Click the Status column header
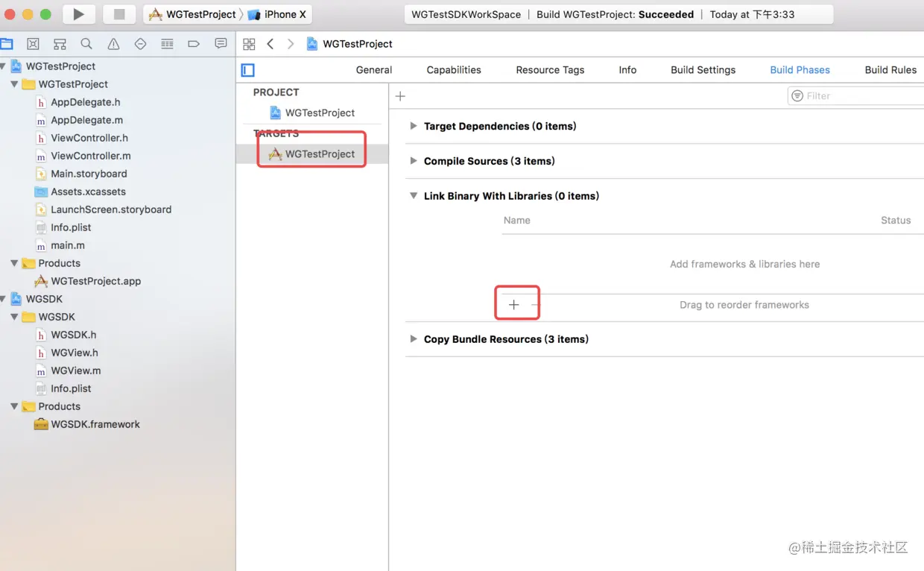This screenshot has width=924, height=571. pos(896,221)
